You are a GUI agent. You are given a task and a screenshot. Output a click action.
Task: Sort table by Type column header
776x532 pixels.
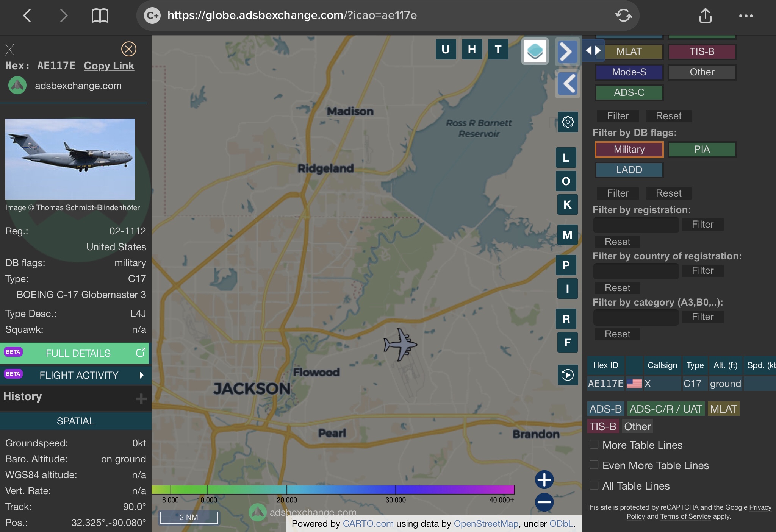695,365
